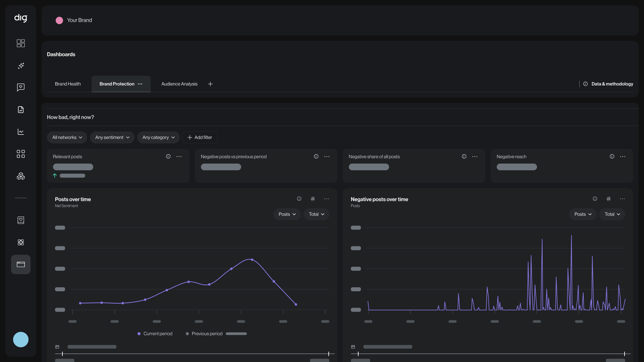Click the dig logo in the sidebar

[21, 18]
